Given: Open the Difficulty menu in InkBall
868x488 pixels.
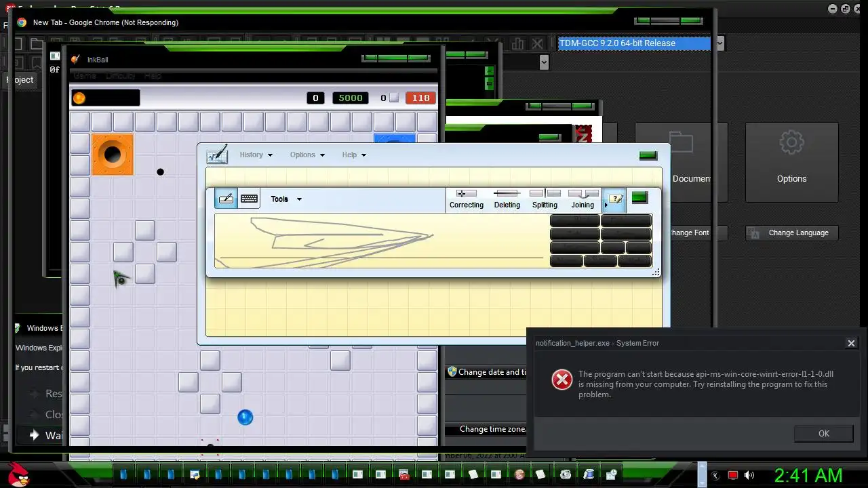Looking at the screenshot, I should [x=121, y=76].
